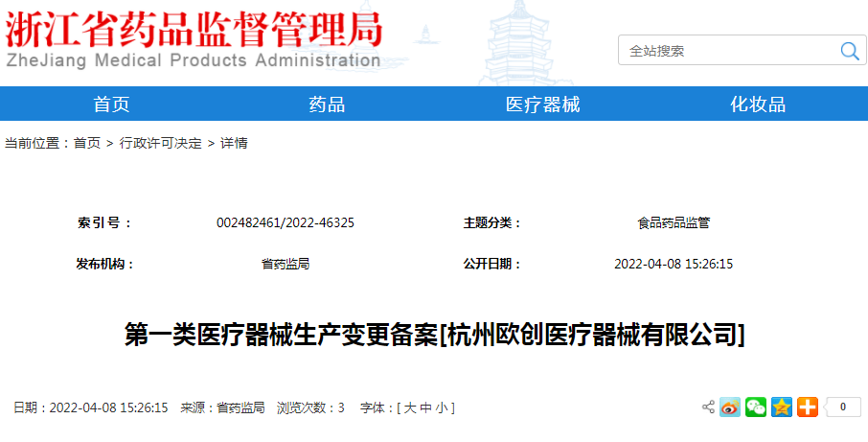Set font size to 小
This screenshot has height=442, width=868.
point(441,408)
